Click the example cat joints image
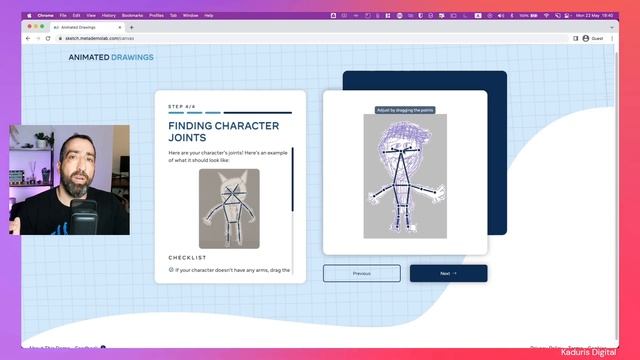This screenshot has height=360, width=640. click(229, 209)
